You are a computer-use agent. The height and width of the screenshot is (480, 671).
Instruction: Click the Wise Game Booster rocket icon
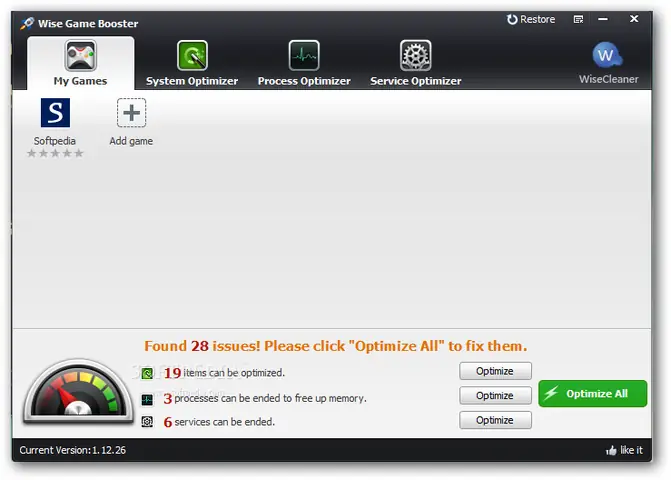click(27, 23)
